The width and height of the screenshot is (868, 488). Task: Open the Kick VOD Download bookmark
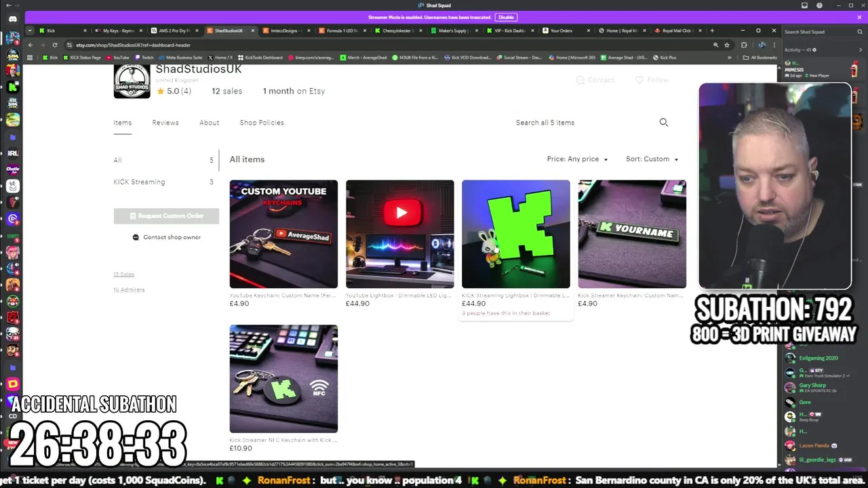pyautogui.click(x=468, y=58)
